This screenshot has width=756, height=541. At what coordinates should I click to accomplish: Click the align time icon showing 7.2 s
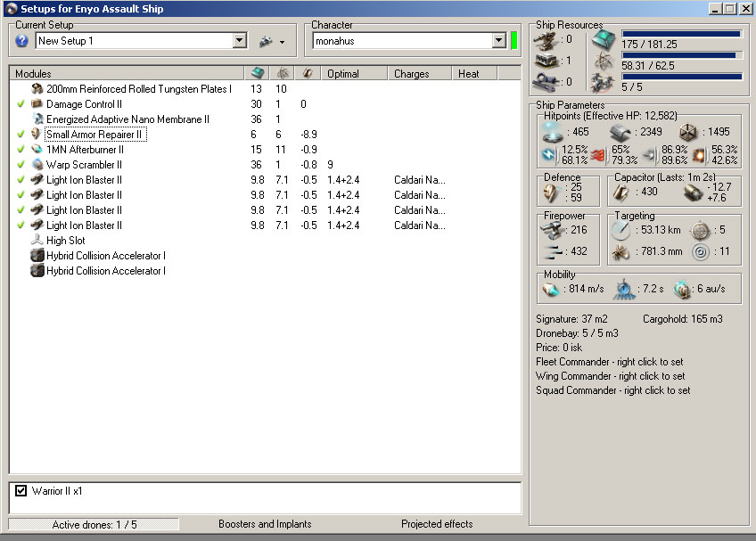pos(624,290)
